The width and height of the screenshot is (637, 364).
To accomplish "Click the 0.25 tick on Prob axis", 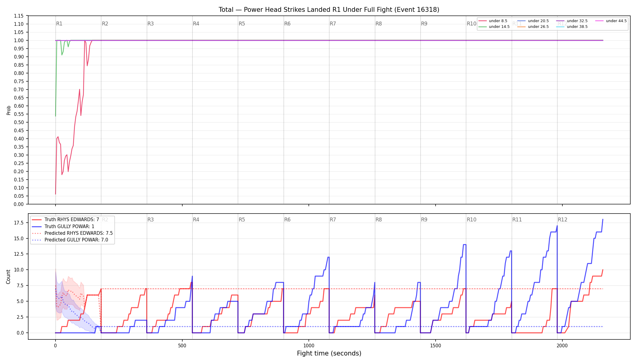I will tap(19, 163).
